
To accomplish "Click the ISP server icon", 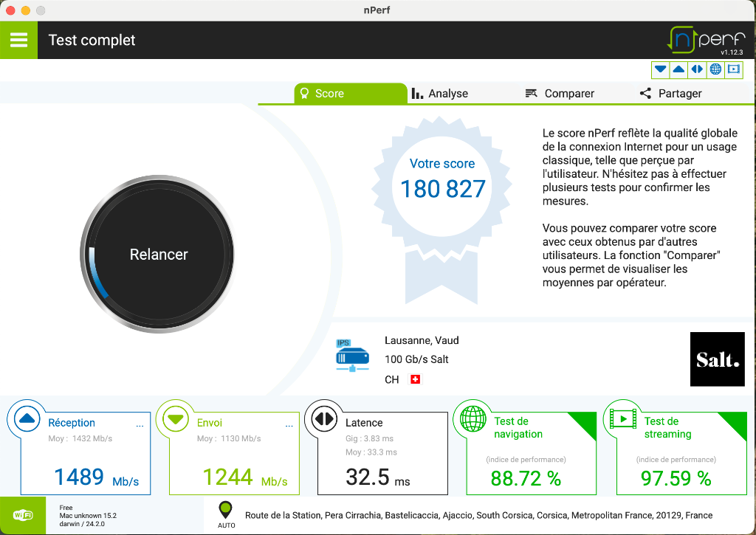I will [x=352, y=355].
